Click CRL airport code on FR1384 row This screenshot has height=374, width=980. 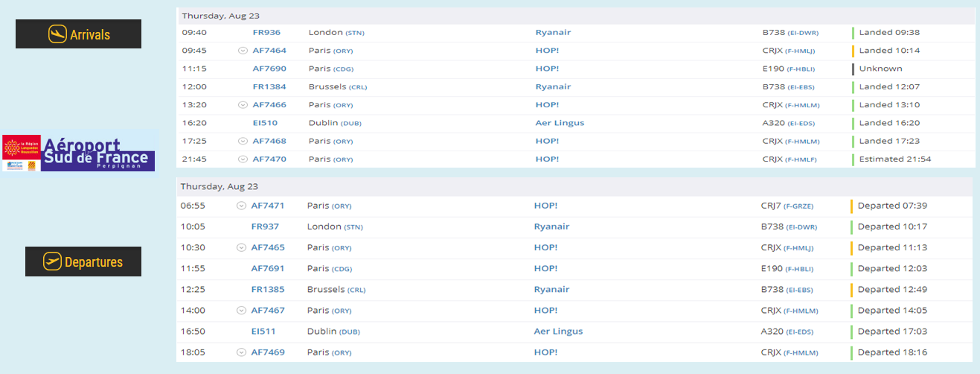pyautogui.click(x=358, y=87)
